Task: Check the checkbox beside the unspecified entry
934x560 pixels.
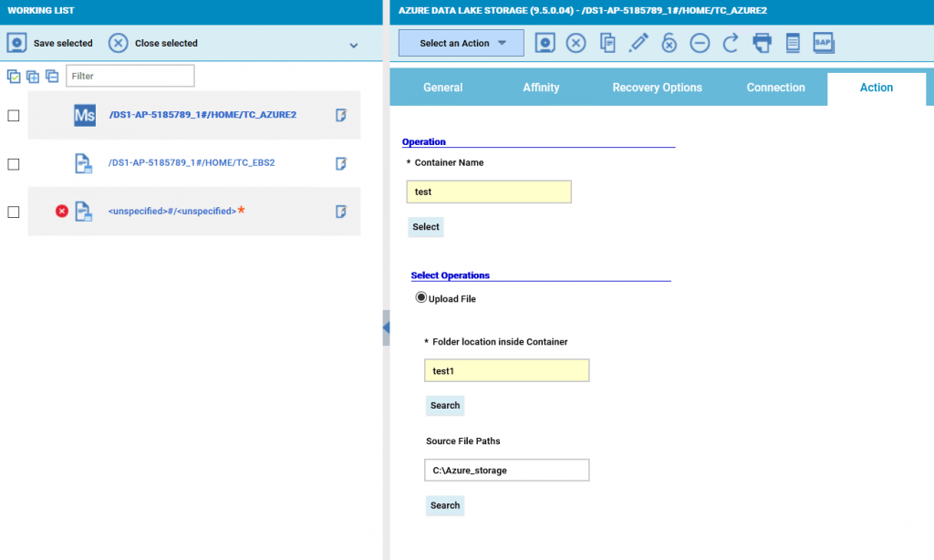Action: [x=13, y=211]
